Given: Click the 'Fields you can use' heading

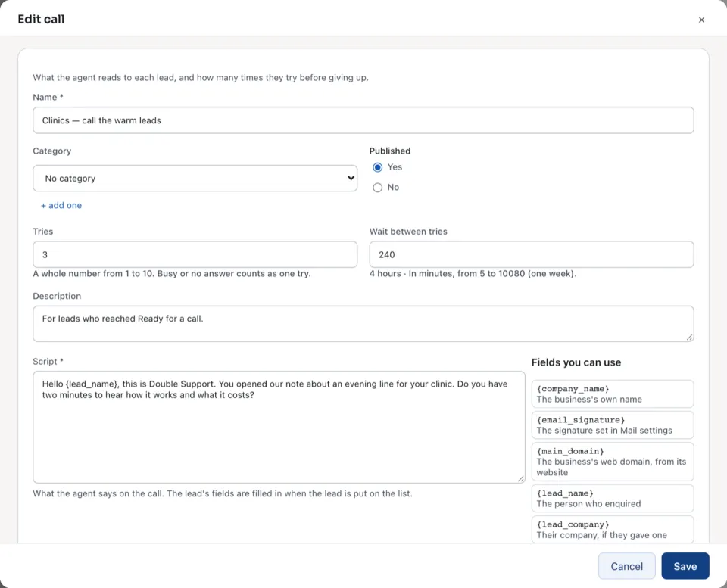Looking at the screenshot, I should tap(576, 362).
